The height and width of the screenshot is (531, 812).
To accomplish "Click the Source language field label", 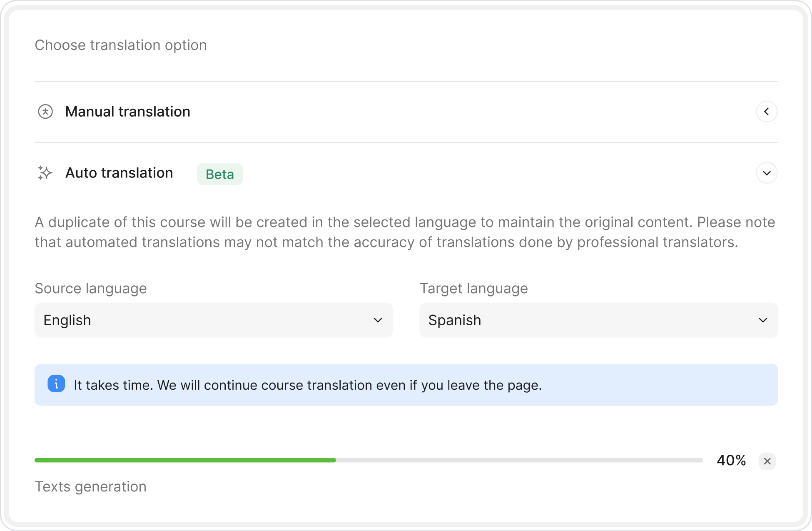I will 91,288.
